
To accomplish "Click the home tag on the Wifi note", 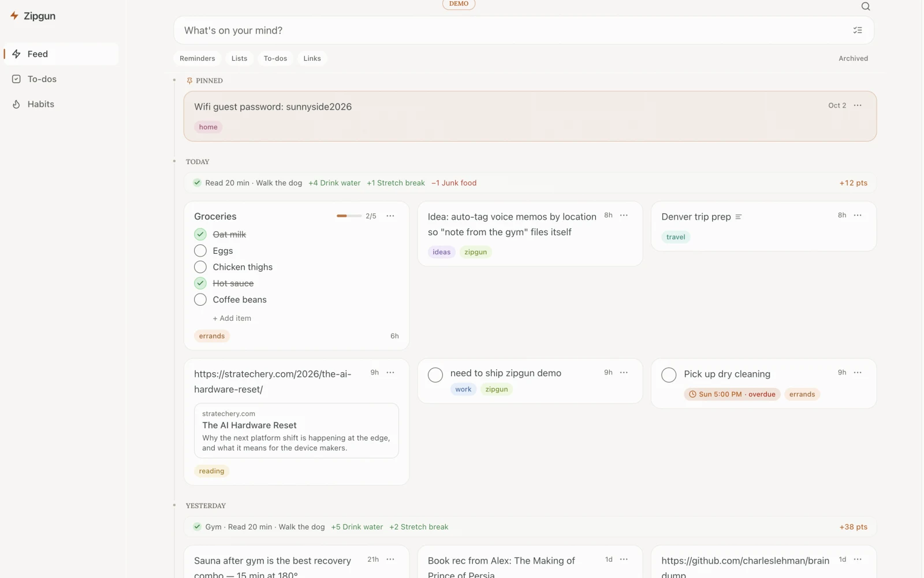I will [x=208, y=127].
